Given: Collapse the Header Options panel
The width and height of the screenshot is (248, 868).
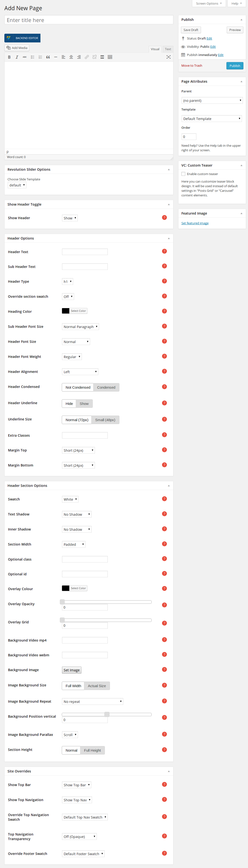Looking at the screenshot, I should 169,238.
